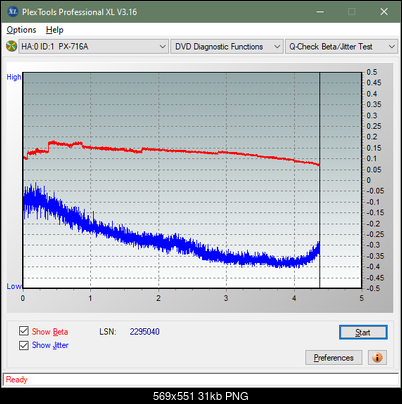Click the PlexTools XL title bar icon

[12, 12]
